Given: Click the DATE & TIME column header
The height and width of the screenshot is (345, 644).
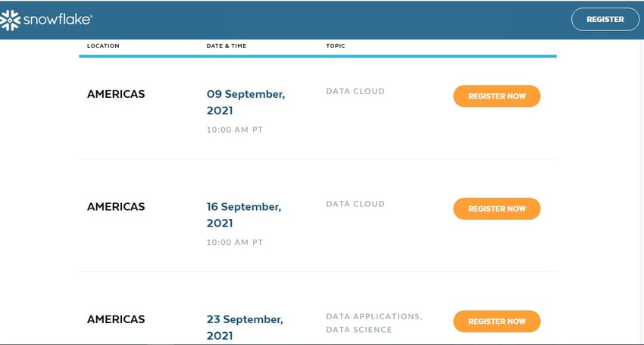Looking at the screenshot, I should tap(227, 45).
